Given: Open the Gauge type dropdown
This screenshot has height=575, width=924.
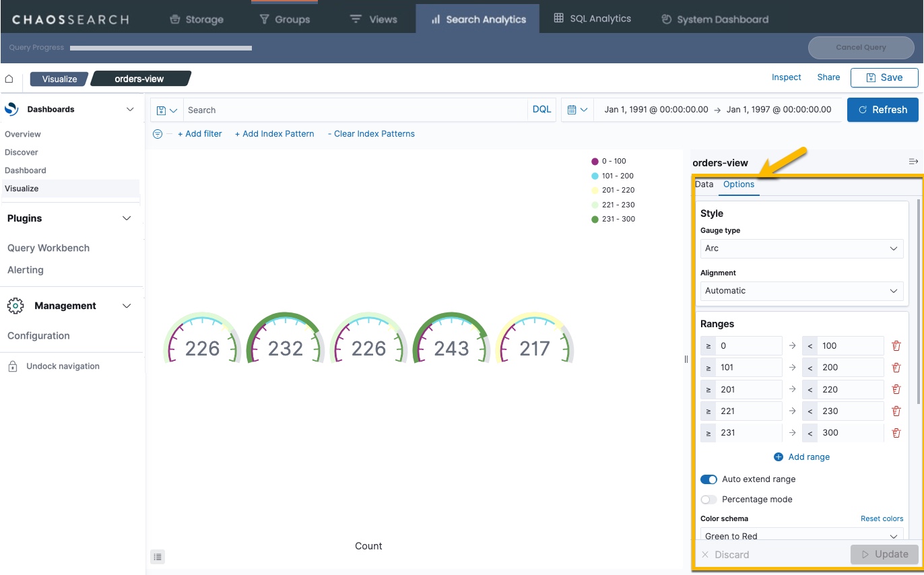Looking at the screenshot, I should pyautogui.click(x=801, y=248).
